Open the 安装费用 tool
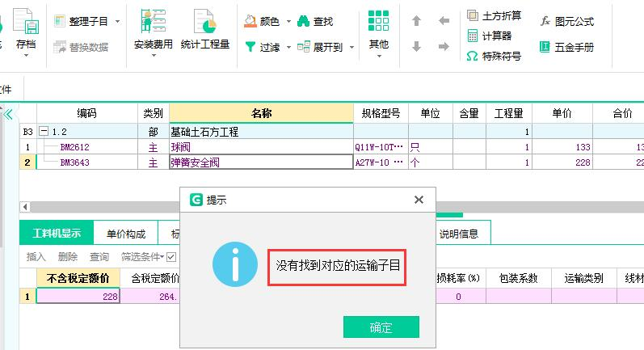Image resolution: width=644 pixels, height=350 pixels. [x=153, y=28]
